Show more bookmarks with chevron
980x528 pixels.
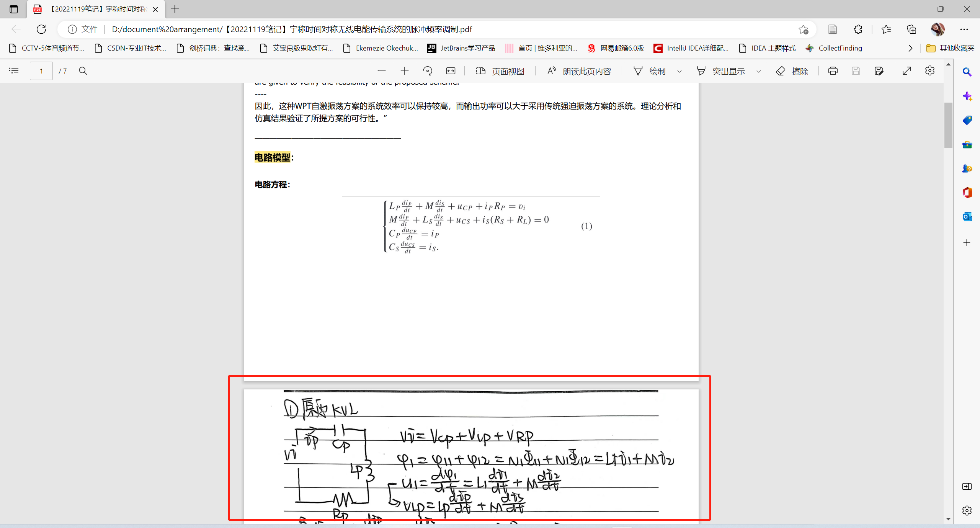click(910, 48)
